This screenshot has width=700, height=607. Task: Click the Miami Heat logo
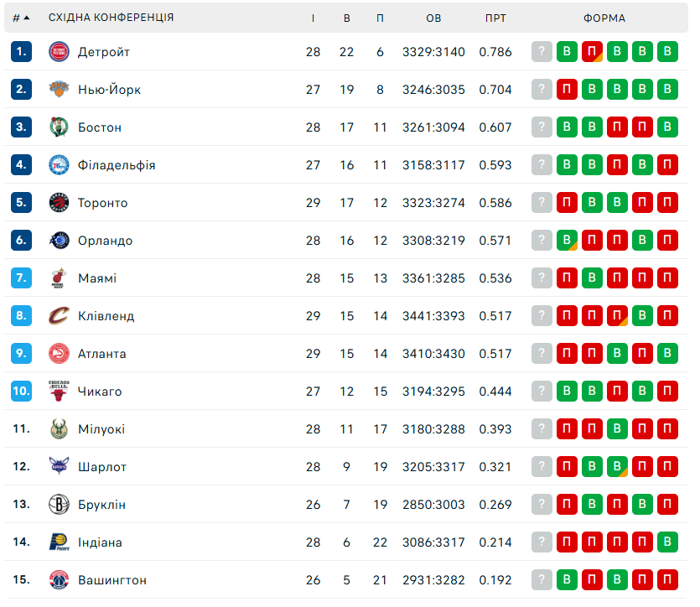pyautogui.click(x=59, y=278)
